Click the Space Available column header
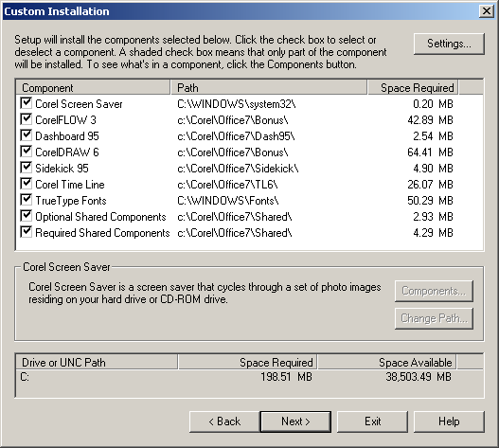Image resolution: width=499 pixels, height=448 pixels. [x=387, y=363]
